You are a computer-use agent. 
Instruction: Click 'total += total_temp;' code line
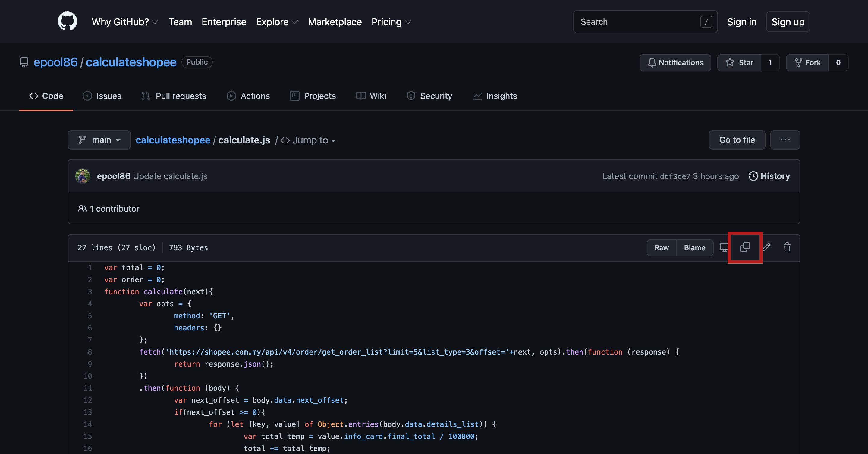pos(287,449)
